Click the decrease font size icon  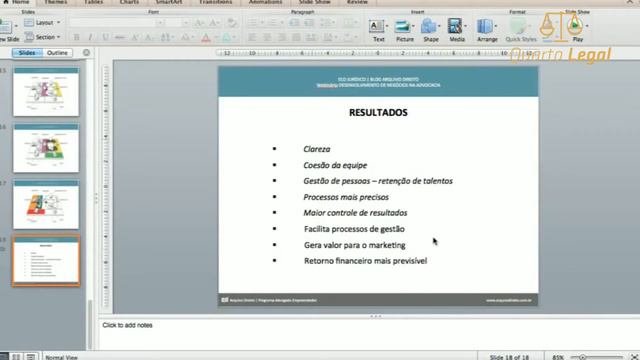coord(213,23)
